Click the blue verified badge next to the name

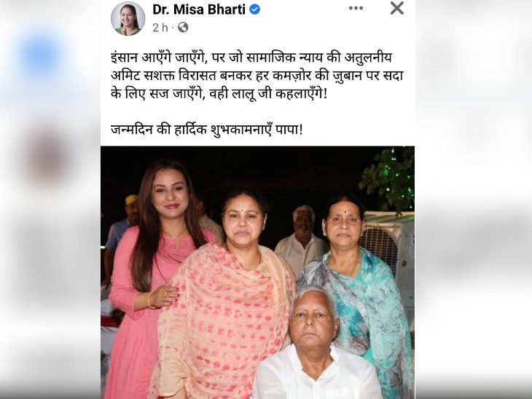click(x=255, y=9)
